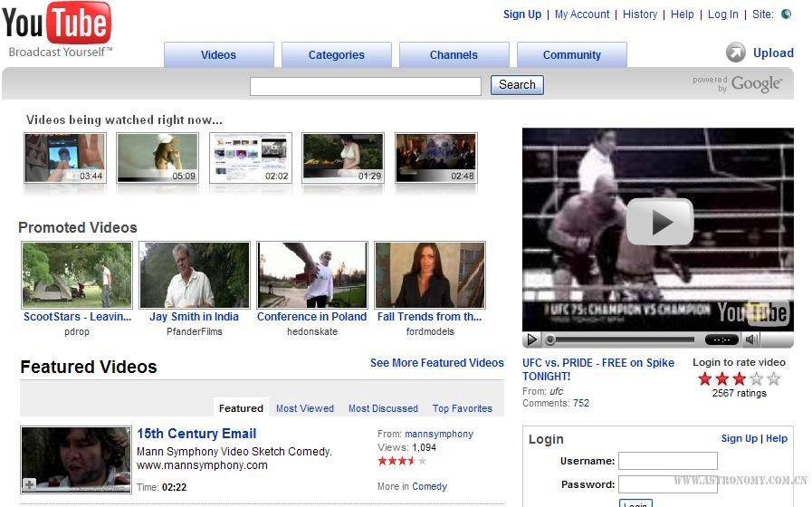Click the 15th Century Email star rating
The width and height of the screenshot is (812, 507).
[x=402, y=461]
